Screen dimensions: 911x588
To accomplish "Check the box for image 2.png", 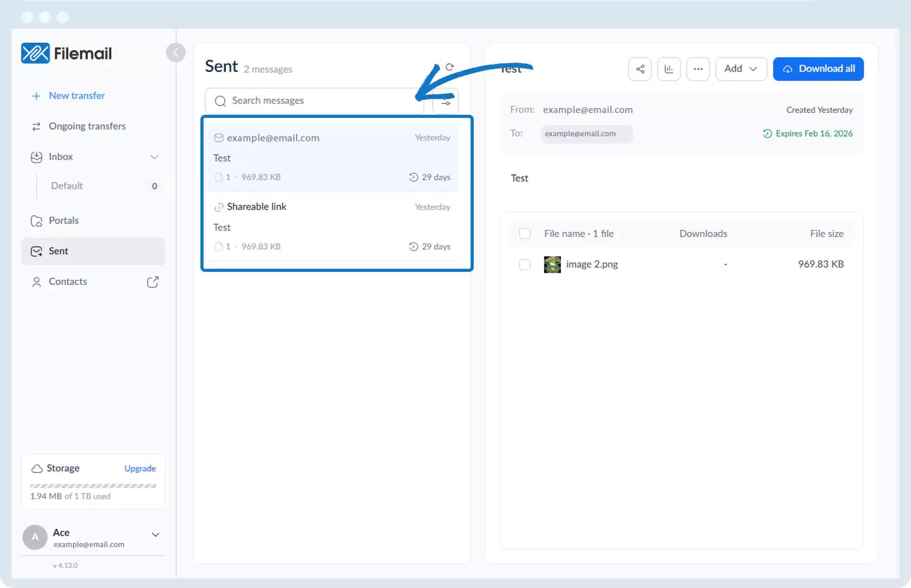I will [525, 265].
